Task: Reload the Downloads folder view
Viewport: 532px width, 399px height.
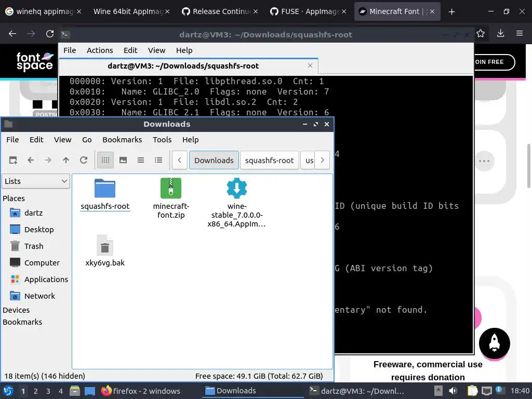Action: pos(84,160)
